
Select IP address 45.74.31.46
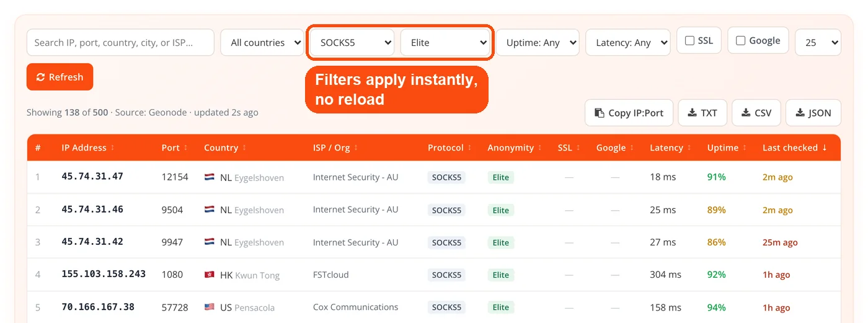click(92, 210)
